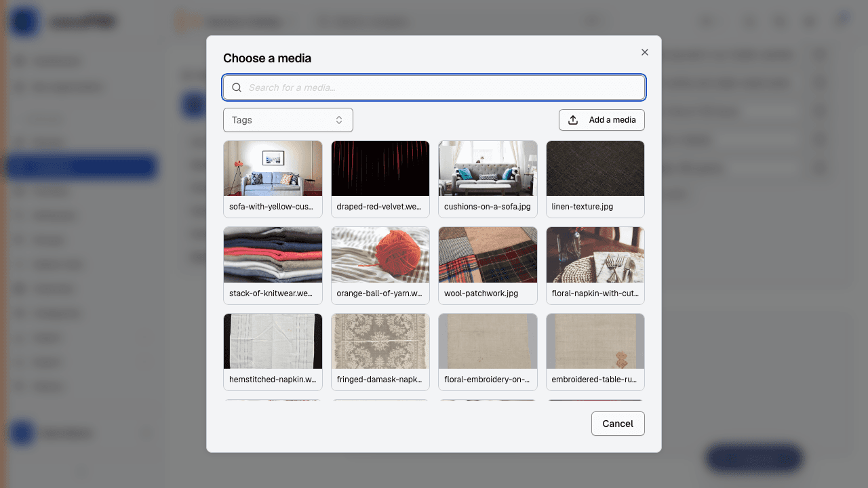The image size is (868, 488).
Task: Click the floral-napkin-with-cut... file name
Action: (595, 293)
